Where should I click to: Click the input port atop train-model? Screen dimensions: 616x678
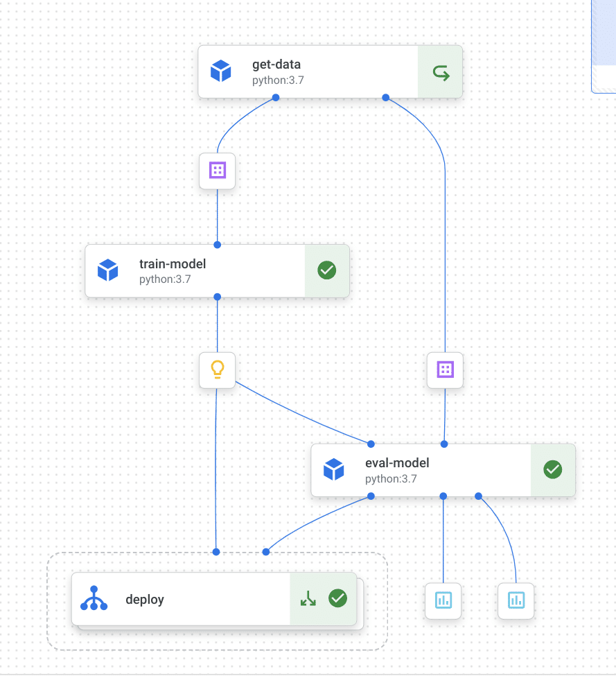[x=218, y=245]
